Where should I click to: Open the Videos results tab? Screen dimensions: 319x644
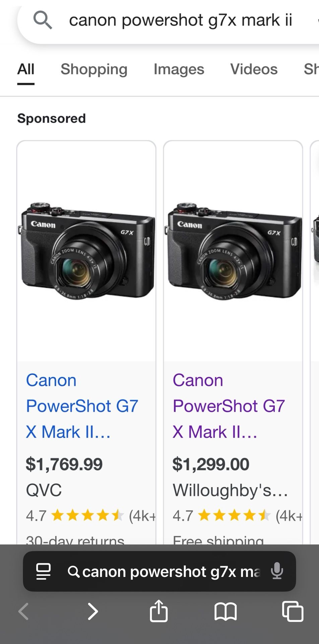(x=254, y=69)
